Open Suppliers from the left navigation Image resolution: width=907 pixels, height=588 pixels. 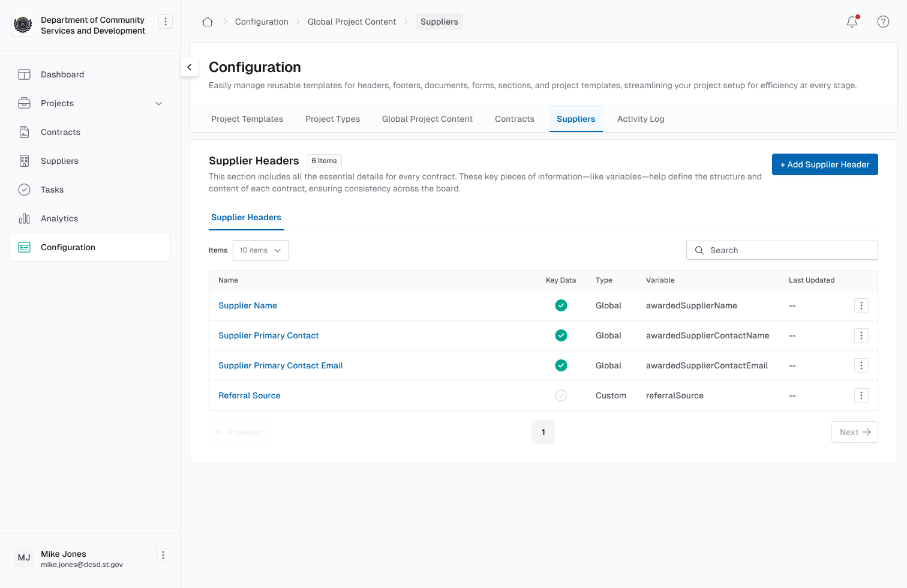pyautogui.click(x=59, y=161)
